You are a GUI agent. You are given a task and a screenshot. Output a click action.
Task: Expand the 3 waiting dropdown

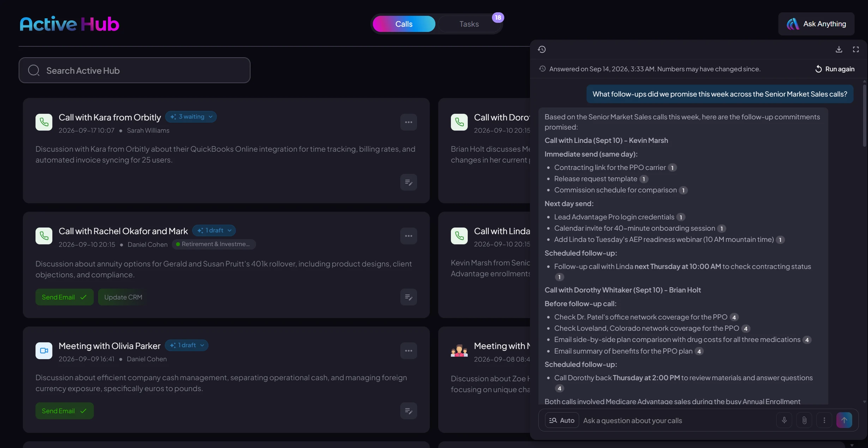point(191,117)
